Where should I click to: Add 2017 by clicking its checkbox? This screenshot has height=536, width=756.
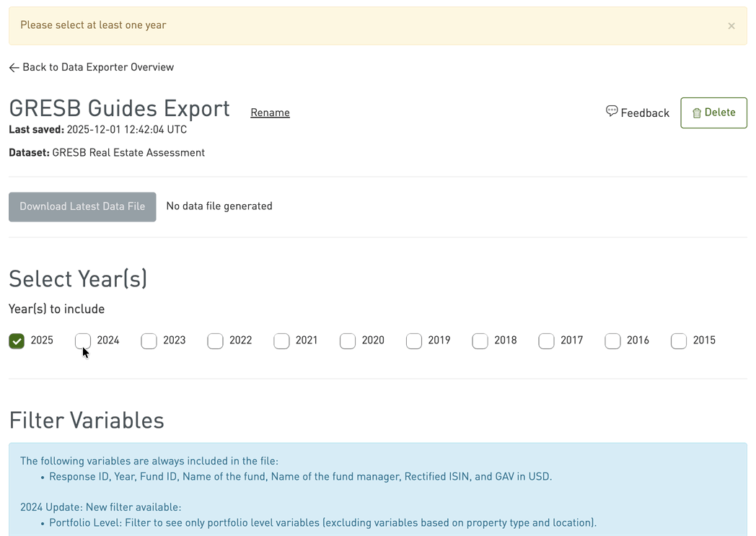click(546, 341)
